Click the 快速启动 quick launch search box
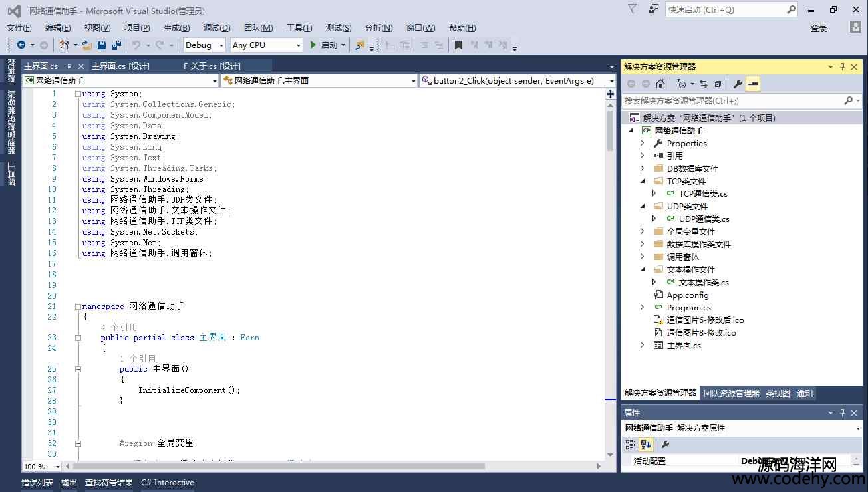The width and height of the screenshot is (868, 492). point(732,9)
